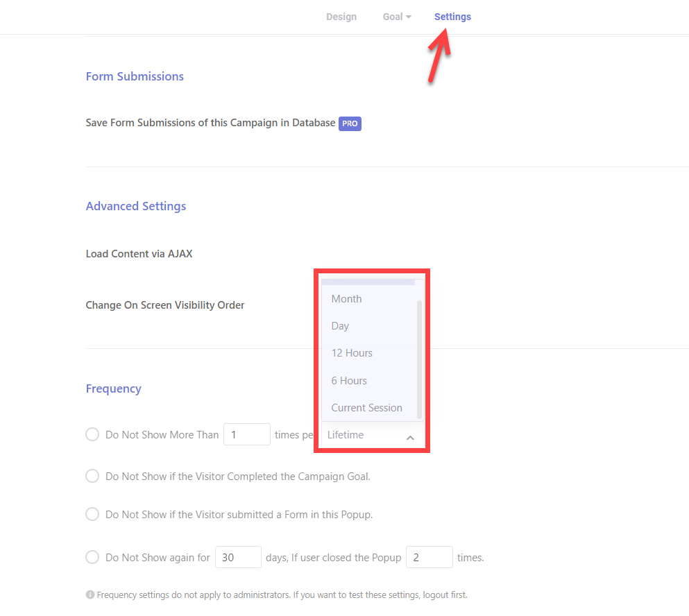
Task: Click the Advanced Settings heading
Action: 136,206
